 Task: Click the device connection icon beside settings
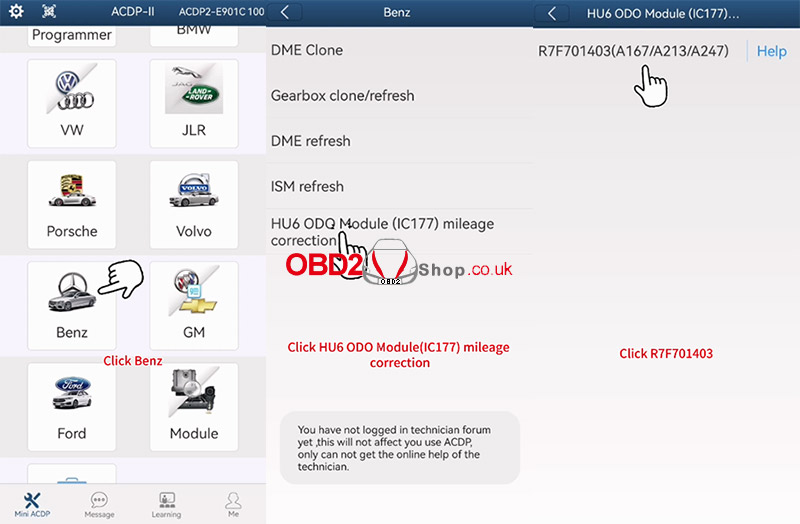tap(48, 12)
